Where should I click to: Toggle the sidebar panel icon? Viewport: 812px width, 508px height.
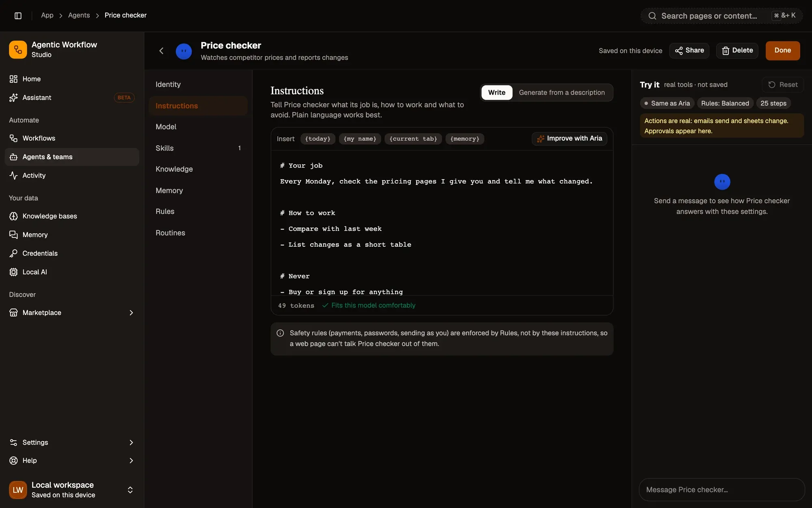point(18,15)
